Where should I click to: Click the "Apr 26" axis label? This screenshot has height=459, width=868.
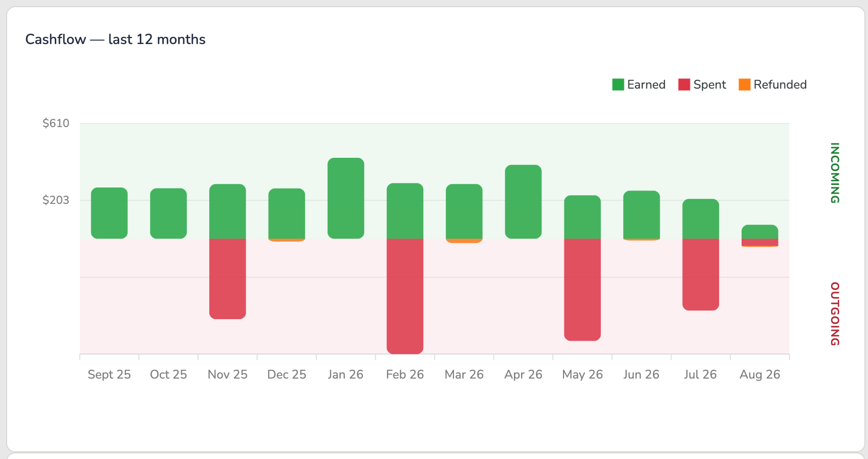(x=523, y=374)
